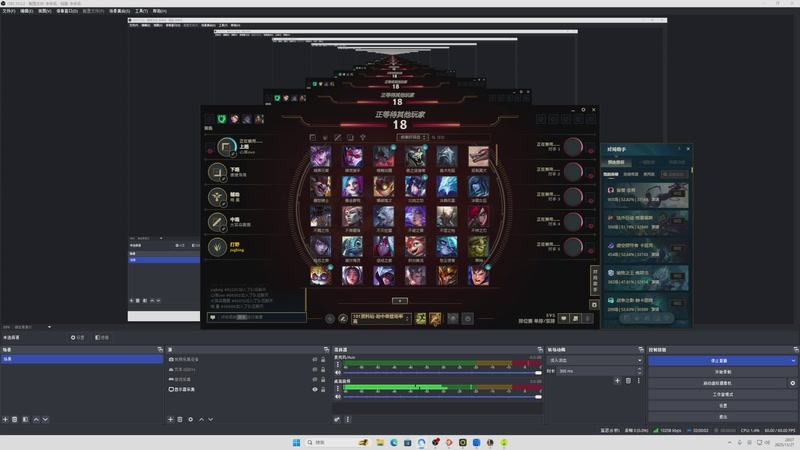This screenshot has height=450, width=800.
Task: Open vertical match helper side tab
Action: [594, 281]
